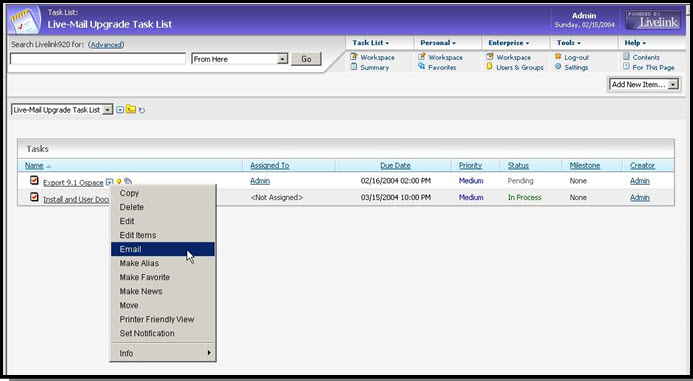Focus the Search Livelink920 text field
693x381 pixels.
(x=98, y=59)
